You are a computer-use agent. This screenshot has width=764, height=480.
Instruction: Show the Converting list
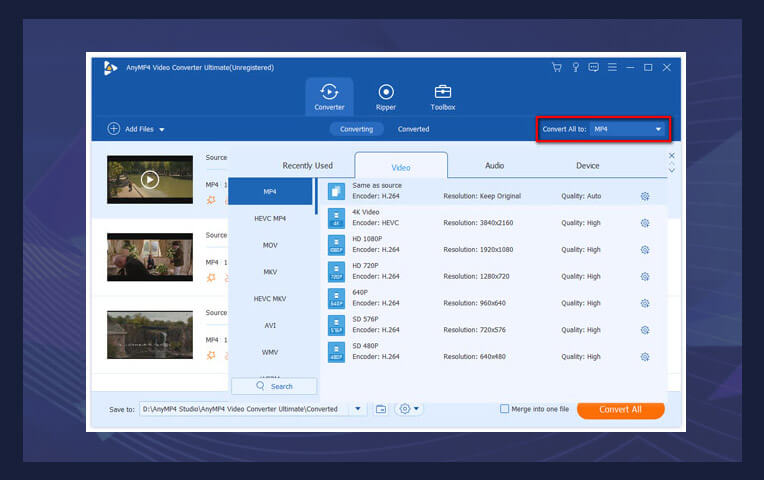pos(356,129)
